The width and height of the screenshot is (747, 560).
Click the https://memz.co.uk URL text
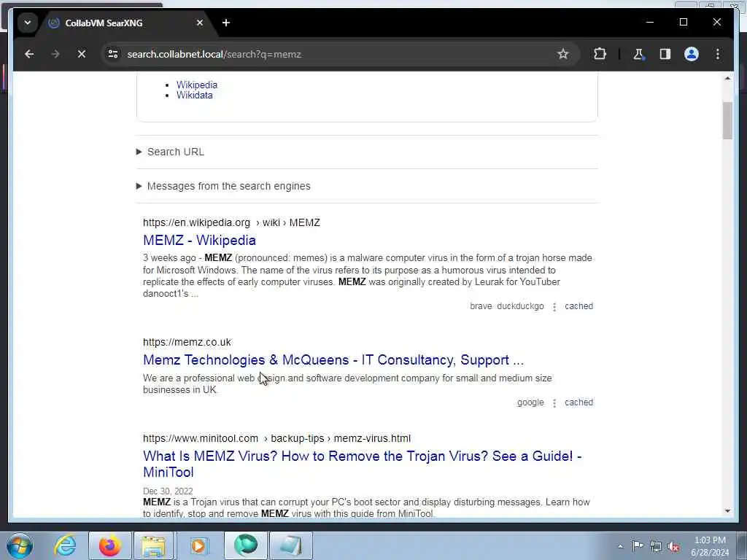point(187,343)
